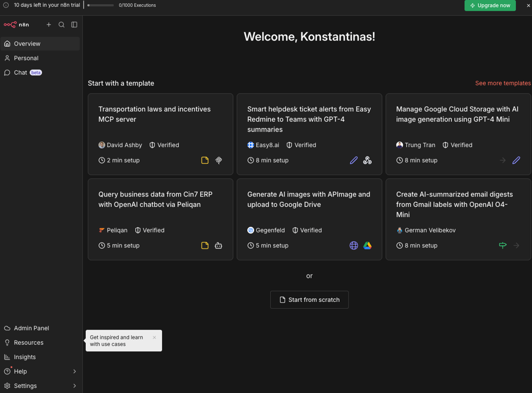Screen dimensions: 532x393
Task: Click 'Welcome, Konstantinas!' heading
Action: click(310, 37)
